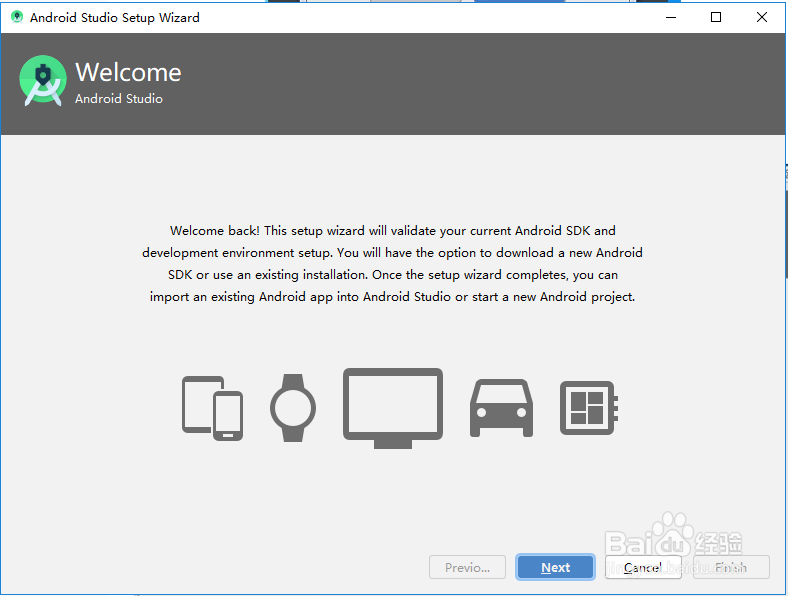
Task: Click the Cancel button
Action: (x=643, y=567)
